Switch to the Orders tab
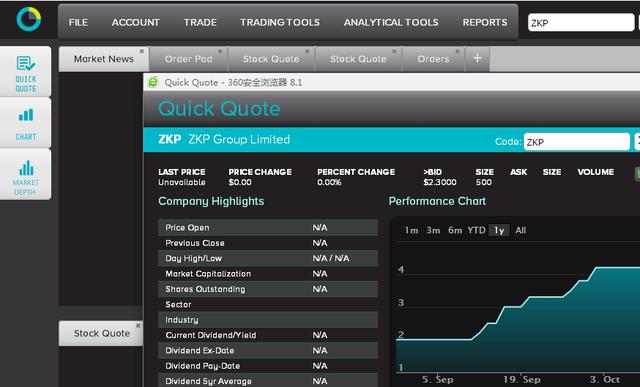 coord(433,59)
